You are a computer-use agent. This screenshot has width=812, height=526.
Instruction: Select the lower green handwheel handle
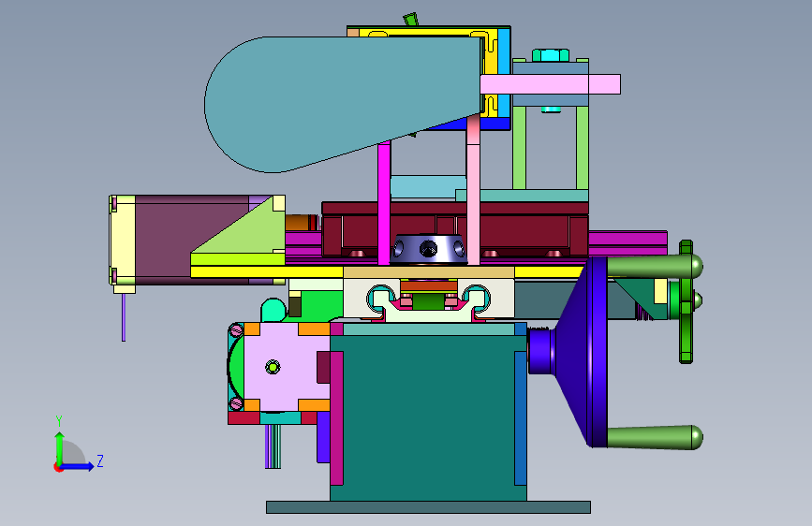tap(655, 437)
